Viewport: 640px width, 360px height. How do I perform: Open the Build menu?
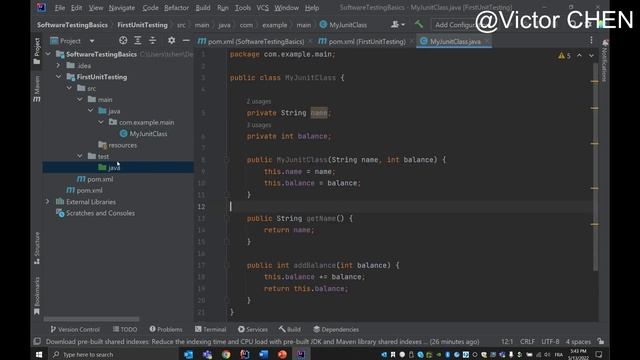(203, 8)
